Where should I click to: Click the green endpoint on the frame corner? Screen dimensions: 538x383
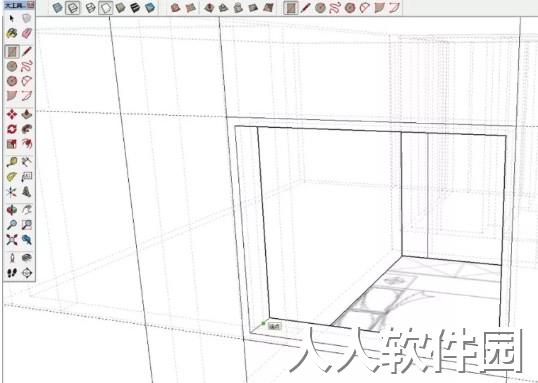(264, 323)
